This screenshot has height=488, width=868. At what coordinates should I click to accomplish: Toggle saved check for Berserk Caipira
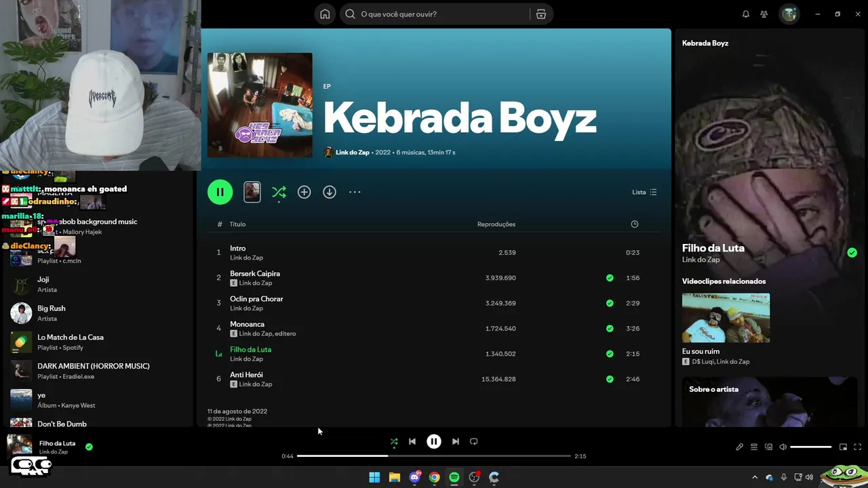click(610, 278)
